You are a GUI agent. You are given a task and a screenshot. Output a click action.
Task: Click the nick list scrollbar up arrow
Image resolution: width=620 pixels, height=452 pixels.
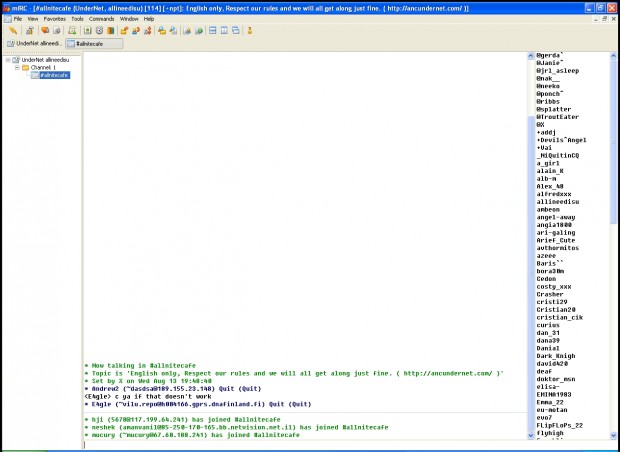point(613,56)
